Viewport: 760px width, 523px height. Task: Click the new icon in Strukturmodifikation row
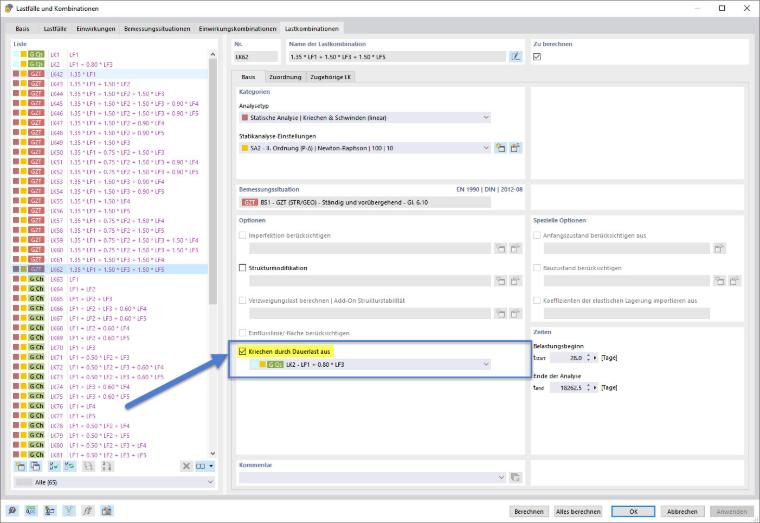pos(500,281)
